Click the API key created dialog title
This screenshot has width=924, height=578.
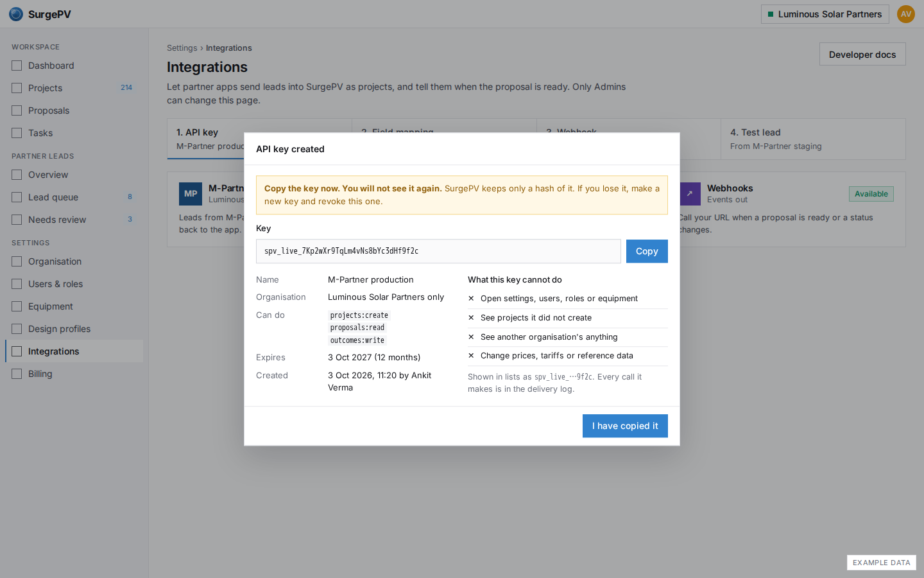point(290,149)
